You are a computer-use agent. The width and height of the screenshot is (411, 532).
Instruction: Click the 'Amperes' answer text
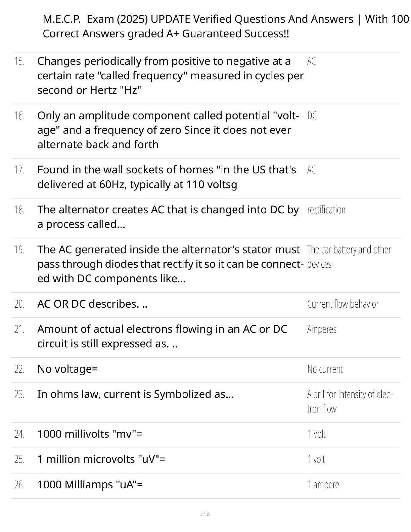(x=322, y=329)
